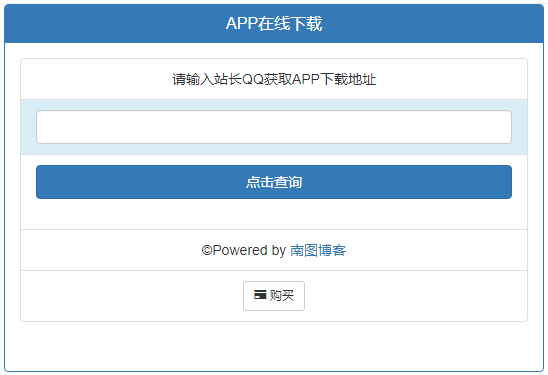Click the 点击查询 button
The image size is (548, 375).
tap(274, 182)
